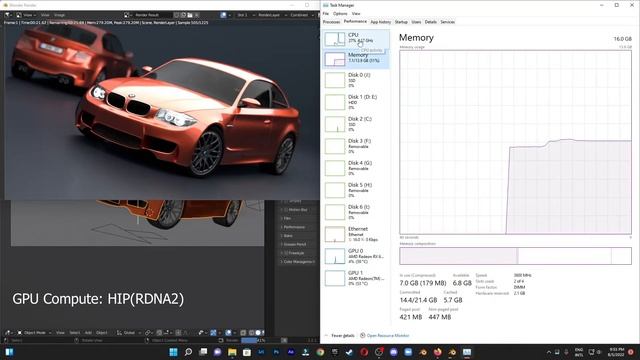Viewport: 640px width, 360px height.
Task: Switch to Services tab
Action: coord(447,22)
